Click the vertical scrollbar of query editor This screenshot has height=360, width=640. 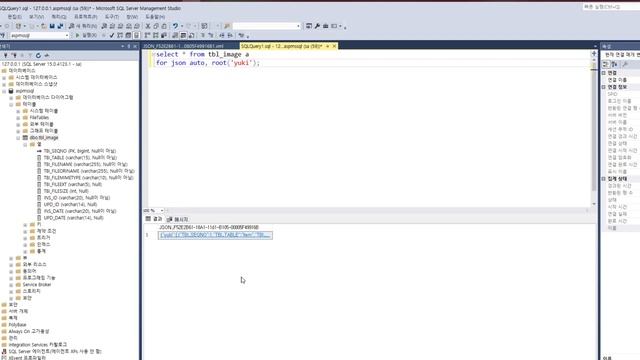[x=594, y=129]
